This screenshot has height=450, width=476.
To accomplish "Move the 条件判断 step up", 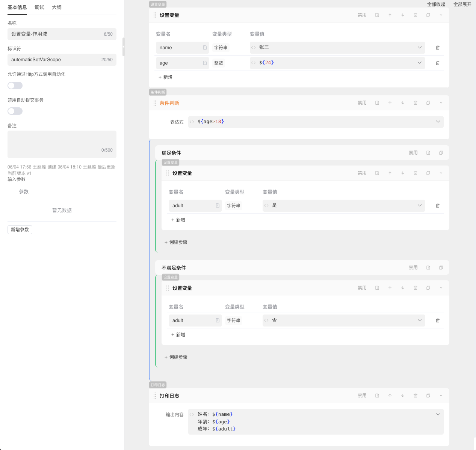I will pos(390,103).
